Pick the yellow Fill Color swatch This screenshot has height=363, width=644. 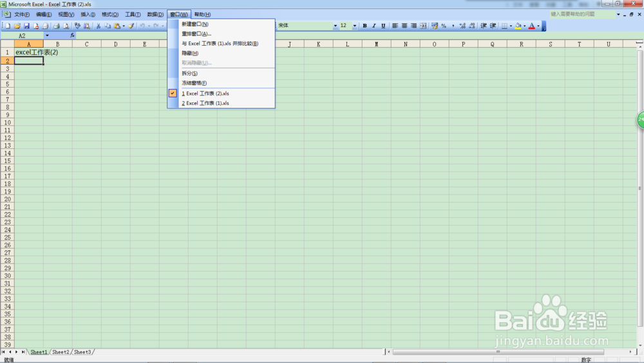pyautogui.click(x=518, y=26)
